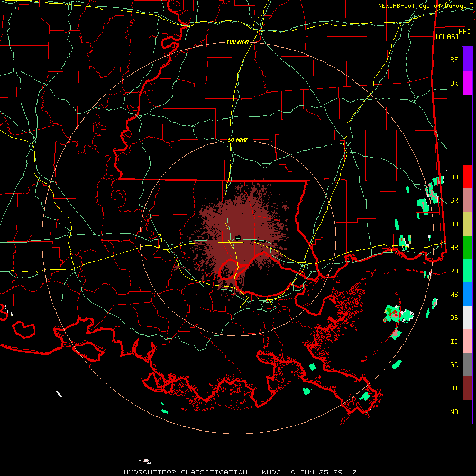This screenshot has width=476, height=476.
Task: Click the 'BD' legend label
Action: pyautogui.click(x=454, y=224)
